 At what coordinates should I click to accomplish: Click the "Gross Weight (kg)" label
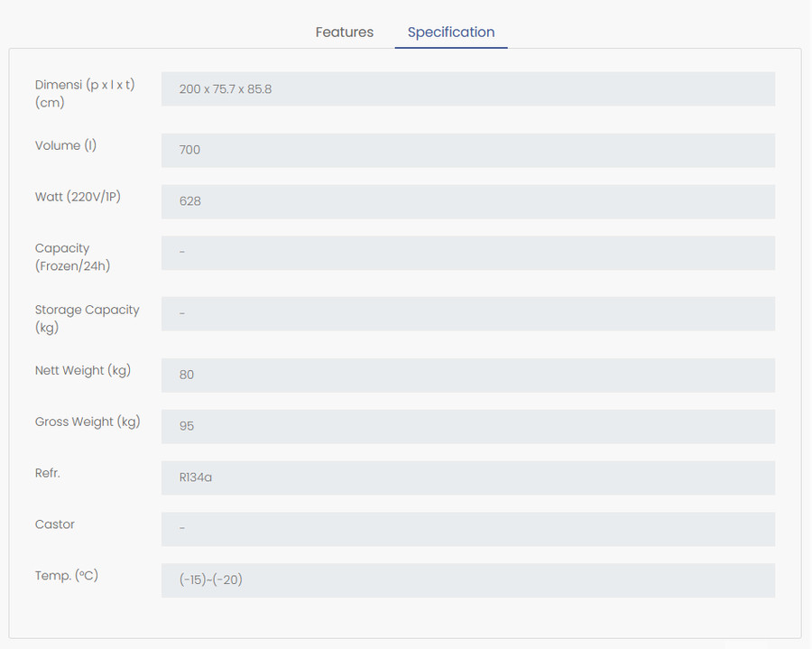88,422
